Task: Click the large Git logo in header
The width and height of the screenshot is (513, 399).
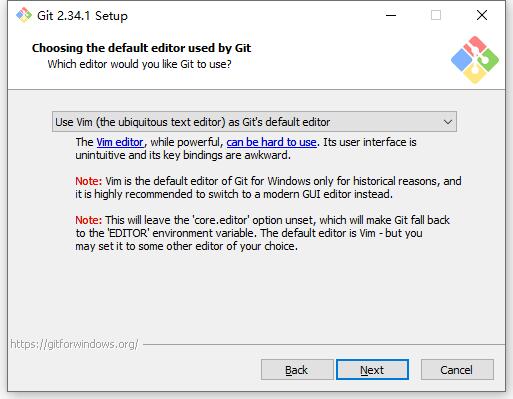Action: [x=475, y=60]
